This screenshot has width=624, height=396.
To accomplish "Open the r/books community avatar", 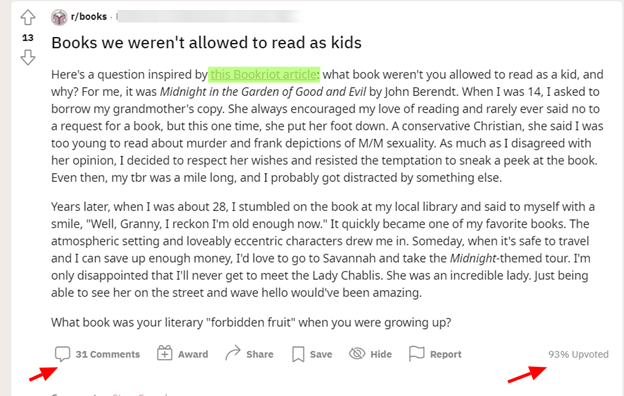I will click(59, 17).
